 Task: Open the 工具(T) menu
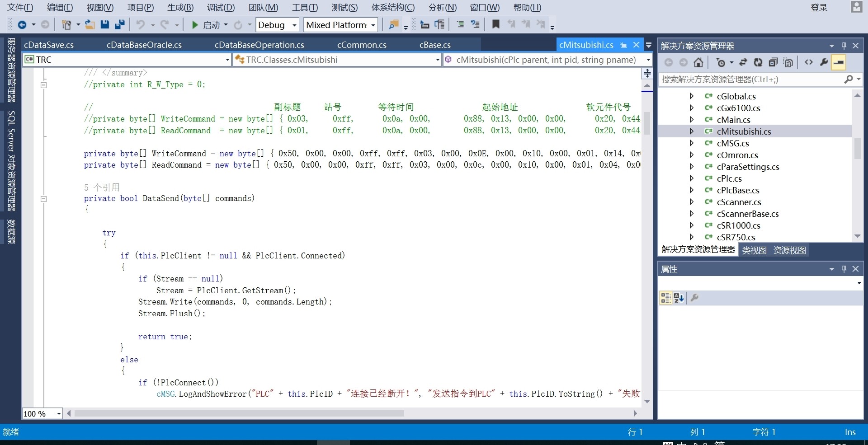click(x=305, y=7)
